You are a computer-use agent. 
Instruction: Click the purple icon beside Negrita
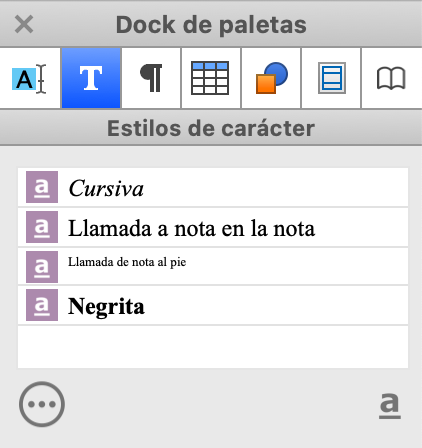click(x=42, y=305)
